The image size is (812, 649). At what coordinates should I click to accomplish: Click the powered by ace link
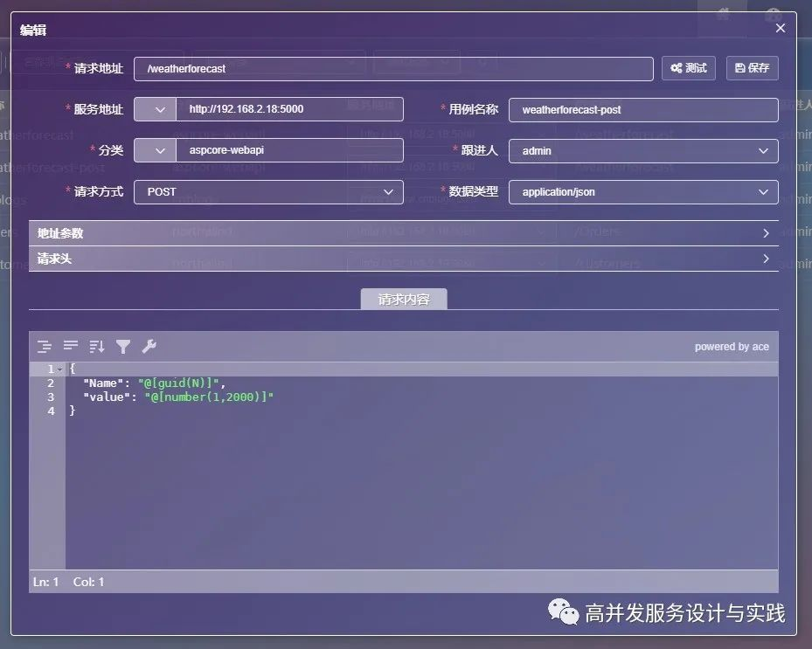[x=732, y=347]
